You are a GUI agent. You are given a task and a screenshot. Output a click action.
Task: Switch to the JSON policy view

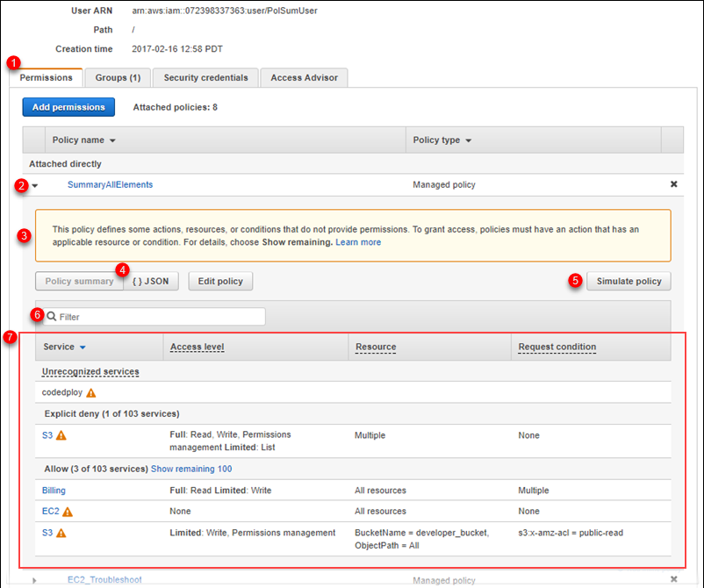pos(151,281)
